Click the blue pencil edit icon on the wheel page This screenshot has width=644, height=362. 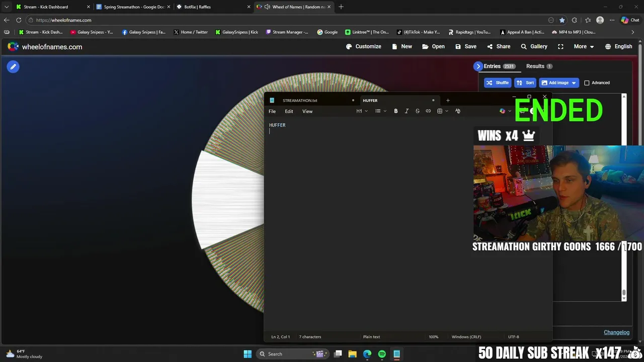tap(13, 66)
